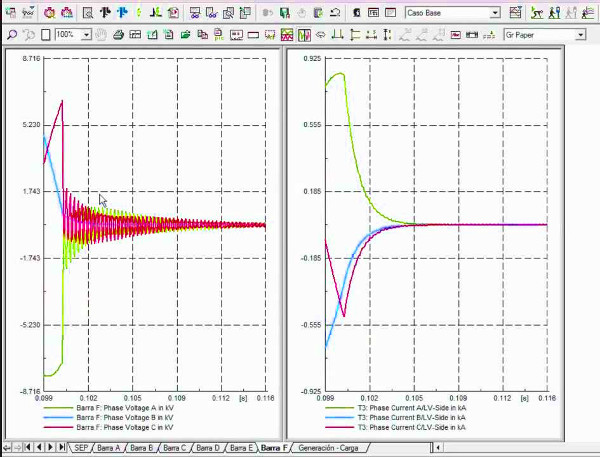Click the red Add Label text icon

point(455,35)
